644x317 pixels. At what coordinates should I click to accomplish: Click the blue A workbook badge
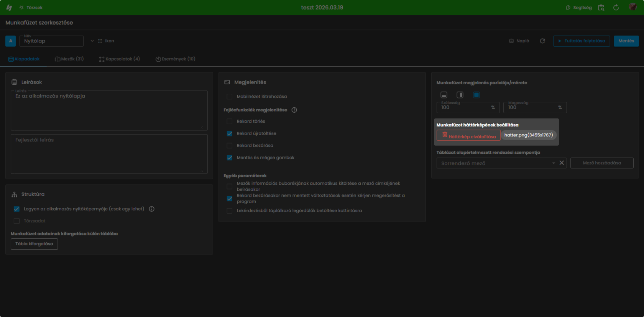pos(11,41)
